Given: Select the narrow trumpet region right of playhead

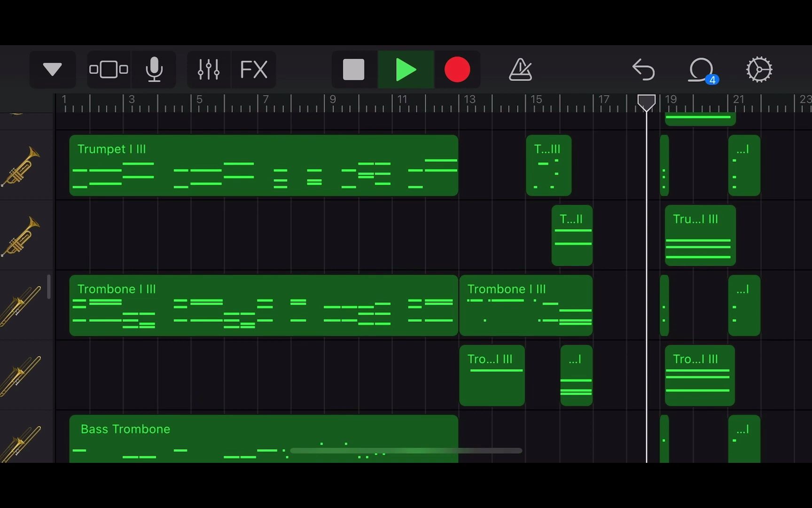Looking at the screenshot, I should point(664,166).
